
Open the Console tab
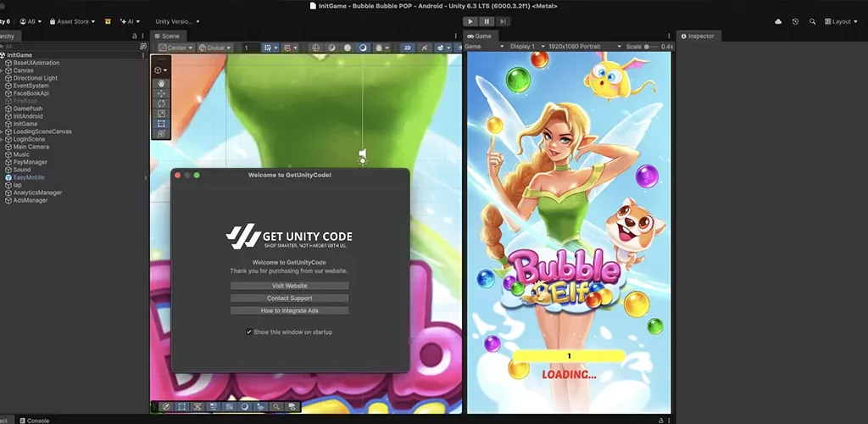pyautogui.click(x=34, y=421)
